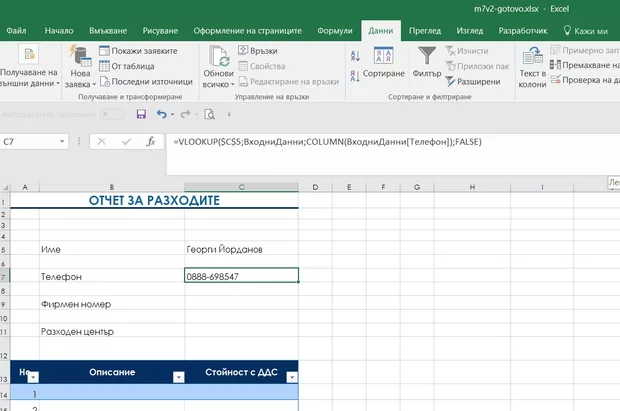620x411 pixels.
Task: Click the Undo arrow icon
Action: click(x=162, y=115)
